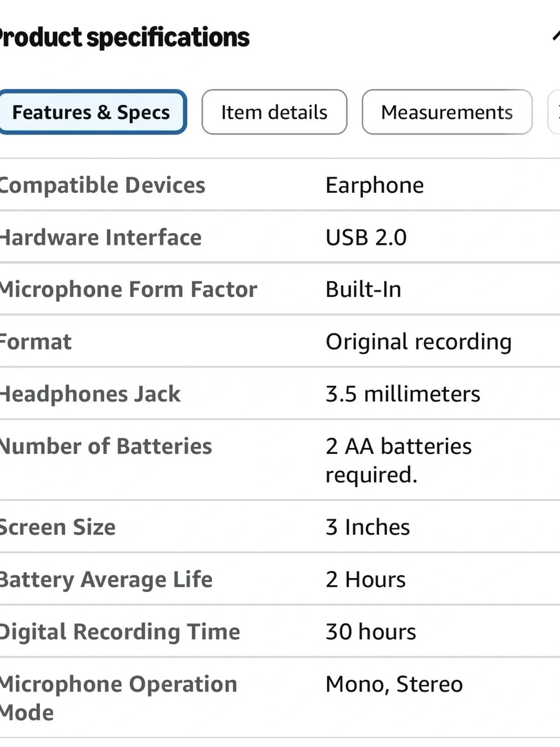Click the Product specifications heading
This screenshot has width=560, height=747.
click(124, 38)
